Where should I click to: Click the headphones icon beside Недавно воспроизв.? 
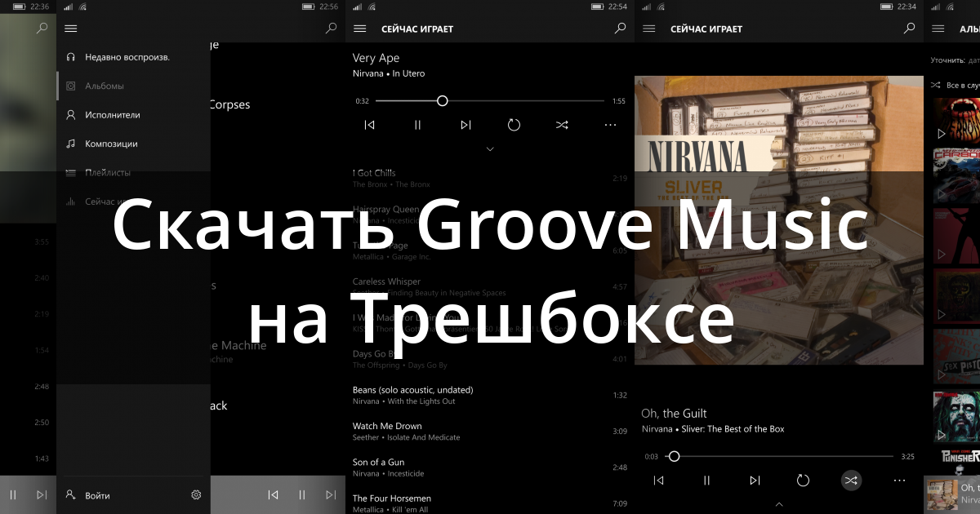pyautogui.click(x=71, y=57)
